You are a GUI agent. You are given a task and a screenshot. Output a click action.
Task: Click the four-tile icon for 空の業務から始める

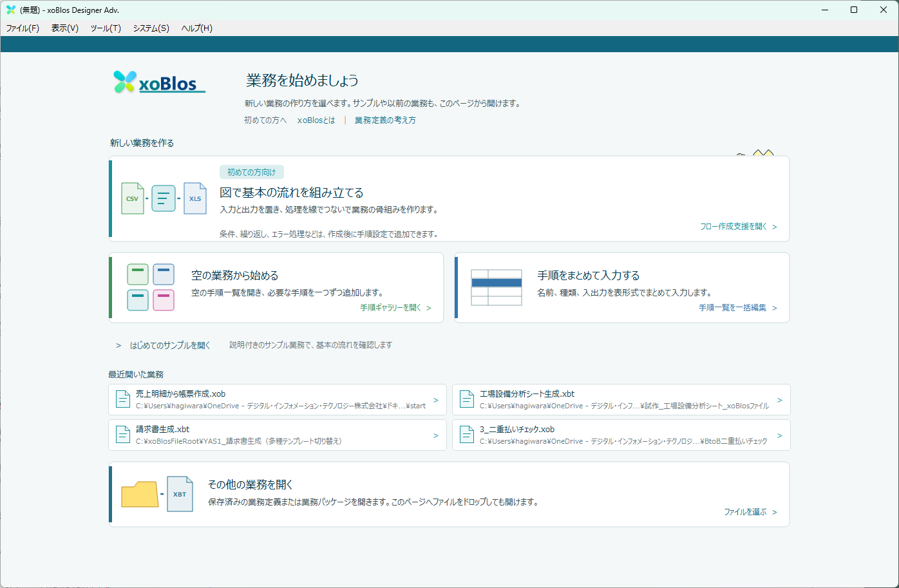coord(151,287)
